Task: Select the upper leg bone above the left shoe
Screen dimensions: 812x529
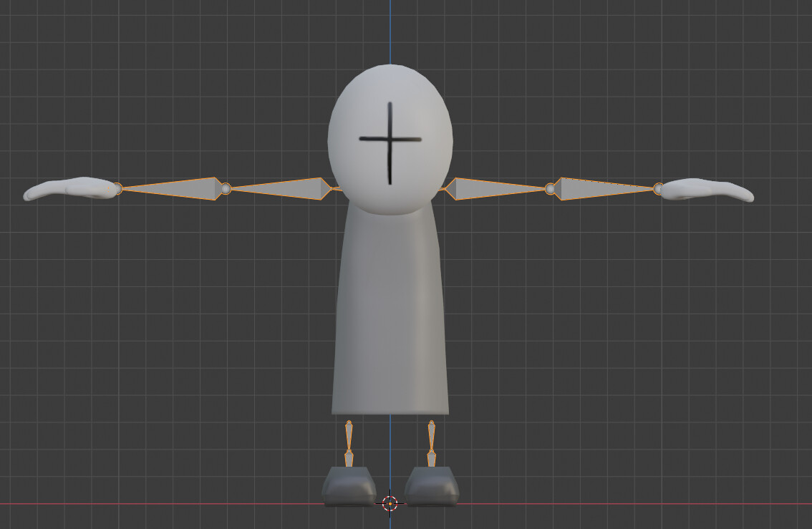Action: (x=349, y=435)
